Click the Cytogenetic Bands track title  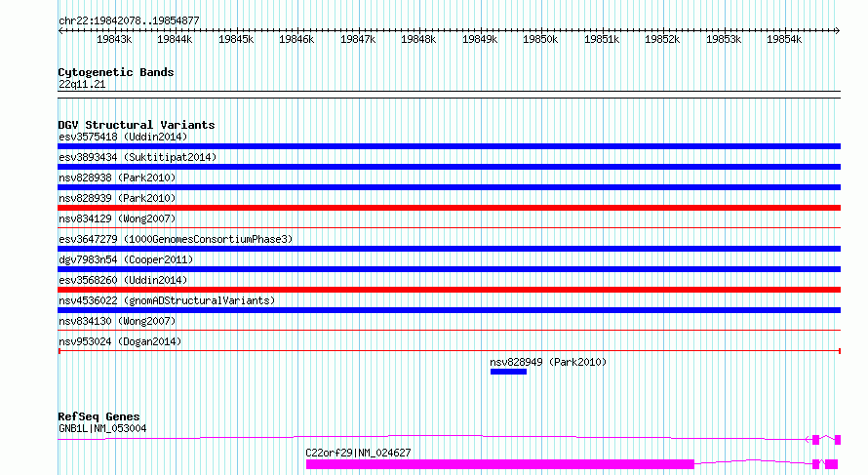click(x=116, y=72)
